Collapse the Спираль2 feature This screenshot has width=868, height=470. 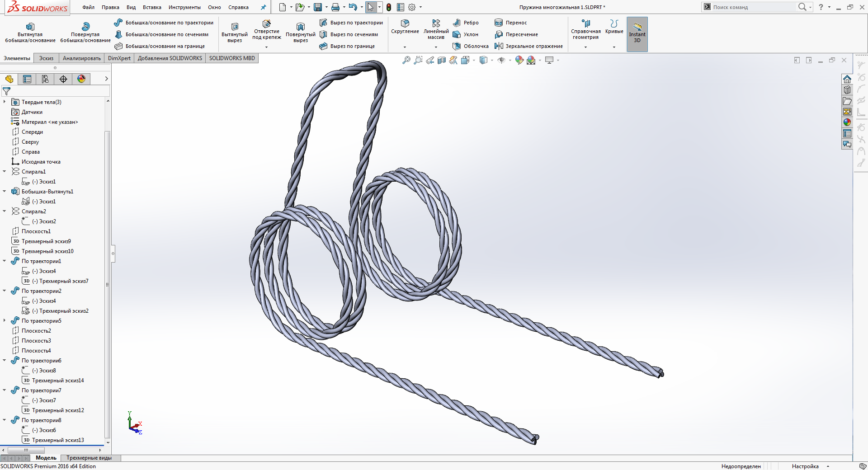pyautogui.click(x=5, y=211)
